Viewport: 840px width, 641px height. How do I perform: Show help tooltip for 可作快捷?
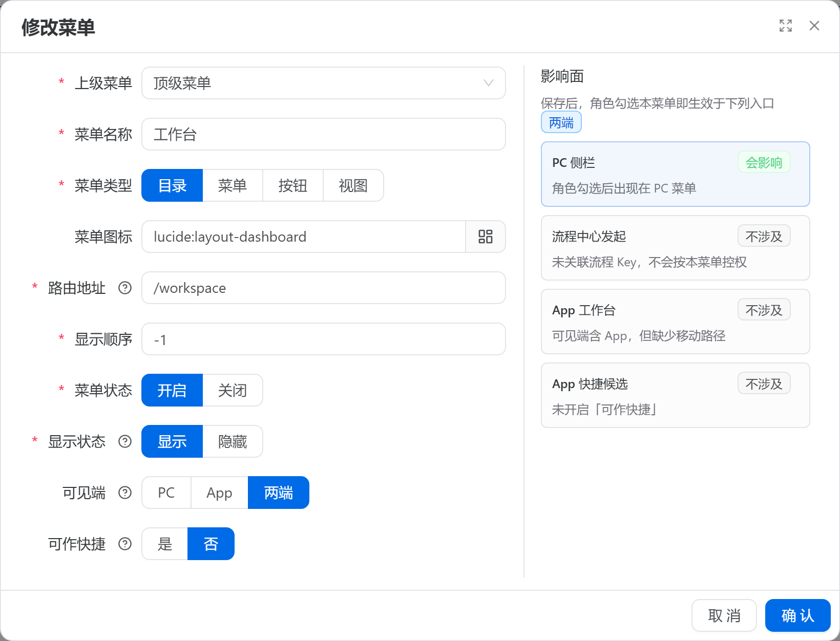point(125,544)
